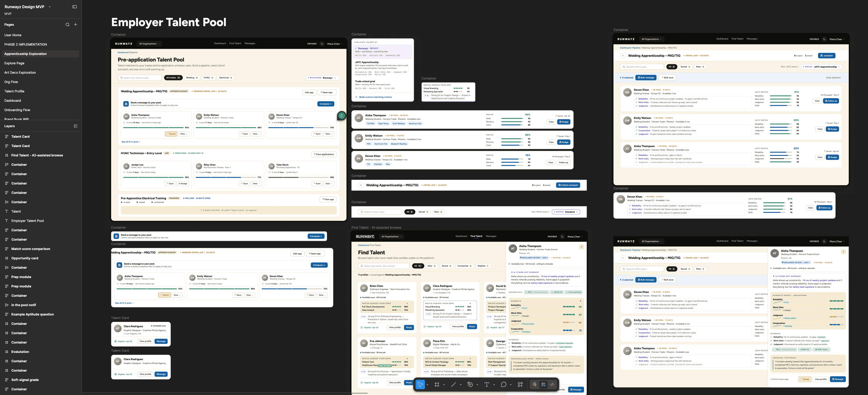
Task: Select the Text tool
Action: click(487, 384)
